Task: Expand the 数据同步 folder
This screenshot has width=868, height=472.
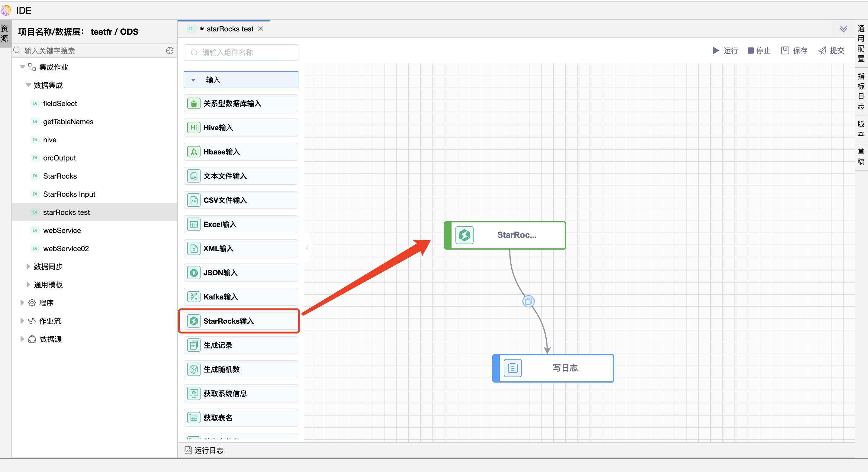Action: click(x=28, y=266)
